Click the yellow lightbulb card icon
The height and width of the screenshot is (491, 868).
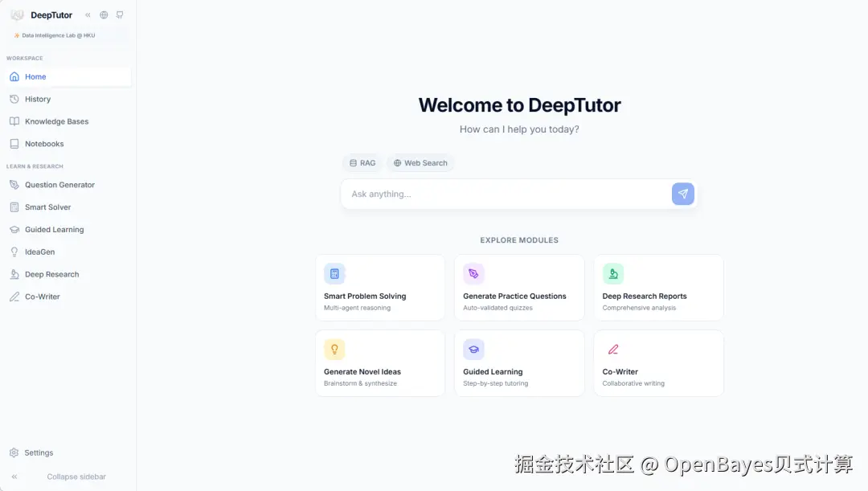[x=334, y=350]
